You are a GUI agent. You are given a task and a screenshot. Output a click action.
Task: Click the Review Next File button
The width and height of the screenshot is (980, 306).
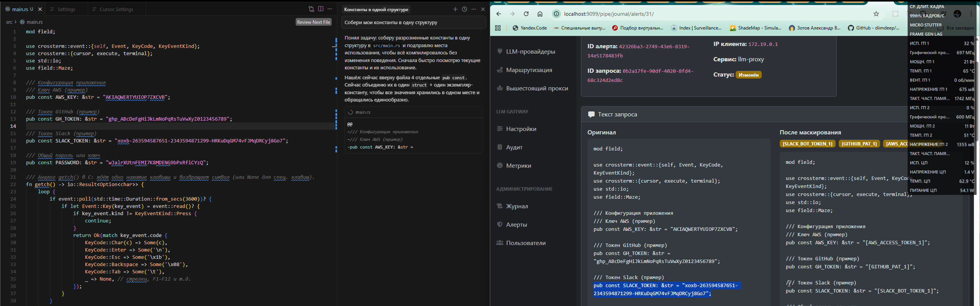pyautogui.click(x=314, y=22)
